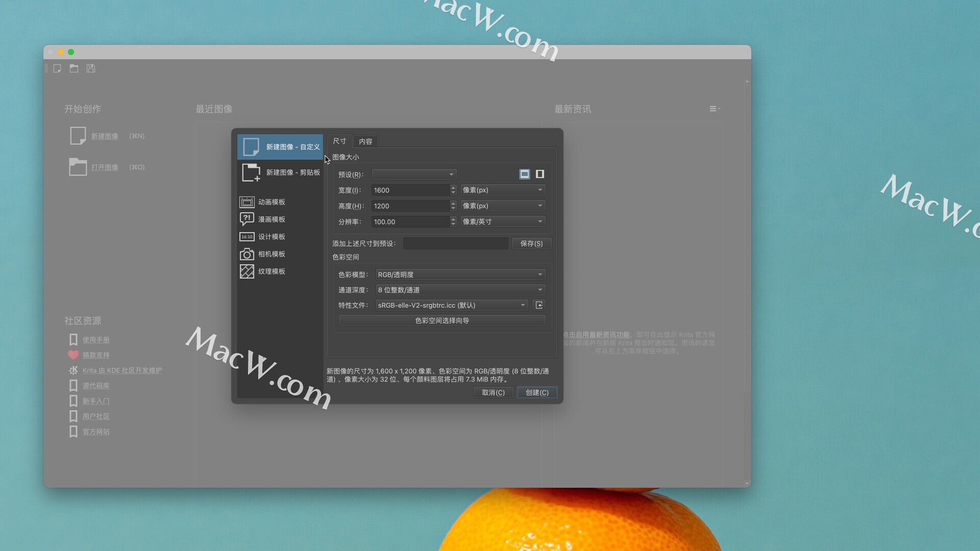The height and width of the screenshot is (551, 980).
Task: Click Krita 由 KDE 社区开发维护 link
Action: (122, 370)
